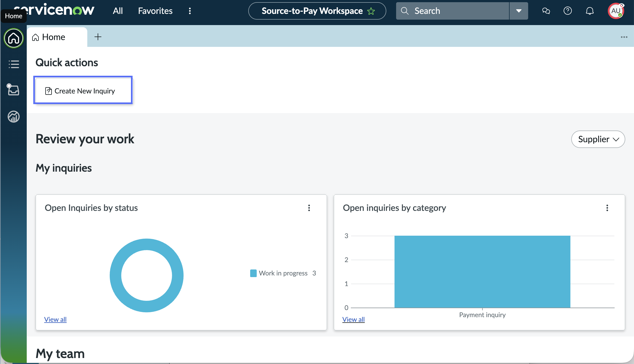Viewport: 634px width, 364px height.
Task: Click View all under Open inquiries by category
Action: 354,319
